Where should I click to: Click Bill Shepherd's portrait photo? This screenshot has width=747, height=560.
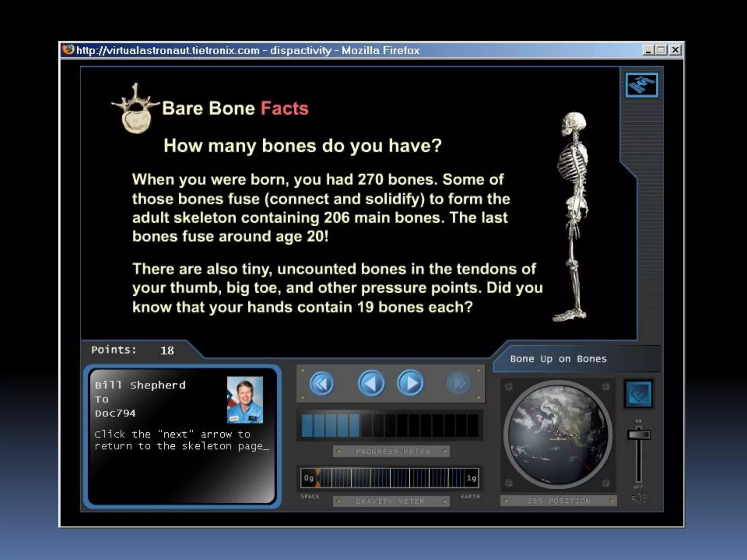pos(245,400)
